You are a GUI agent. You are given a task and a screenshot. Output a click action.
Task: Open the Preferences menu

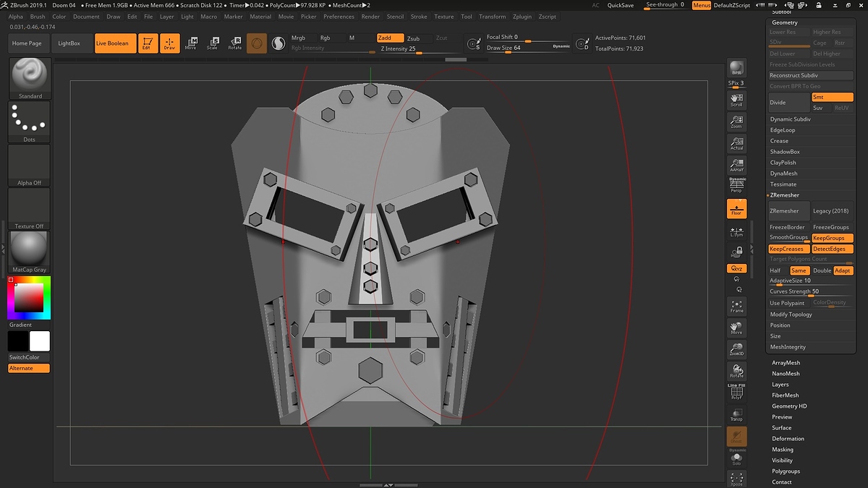point(339,17)
